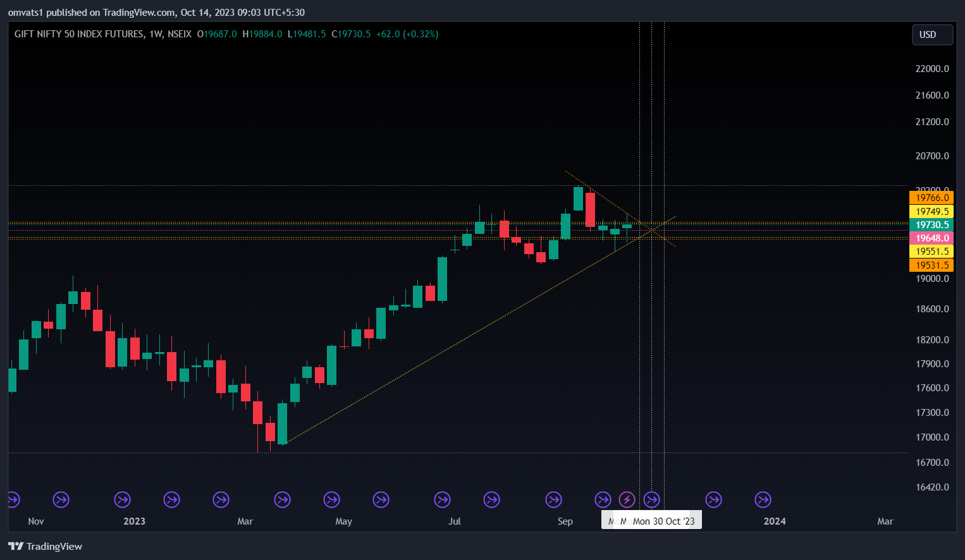The height and width of the screenshot is (560, 965).
Task: Open contract switch icon above 2023 label
Action: click(122, 500)
